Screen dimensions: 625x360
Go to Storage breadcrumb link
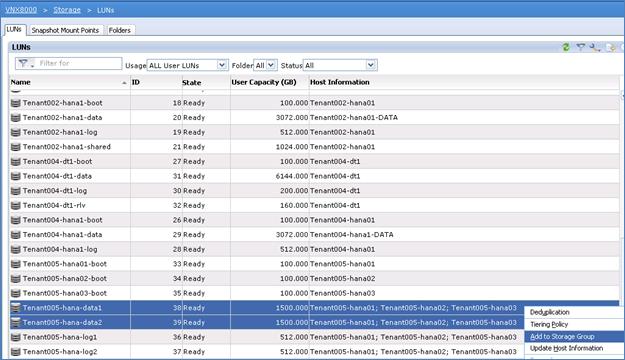click(67, 10)
